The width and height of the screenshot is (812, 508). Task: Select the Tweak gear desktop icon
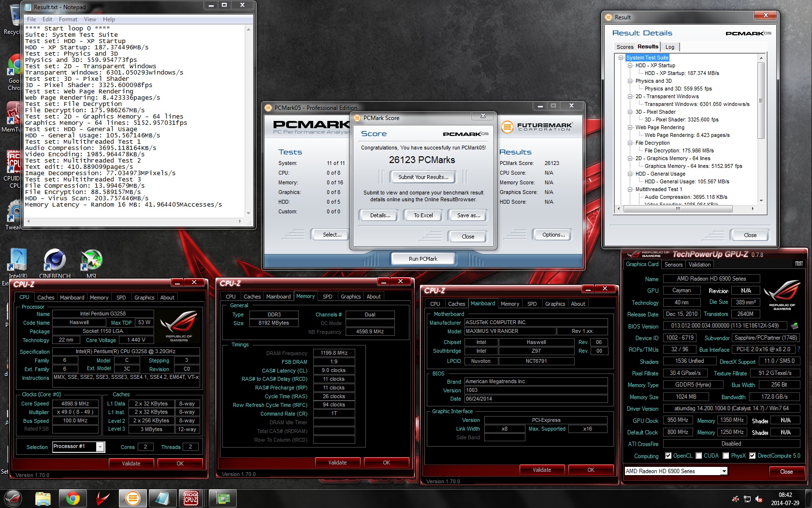[x=13, y=215]
